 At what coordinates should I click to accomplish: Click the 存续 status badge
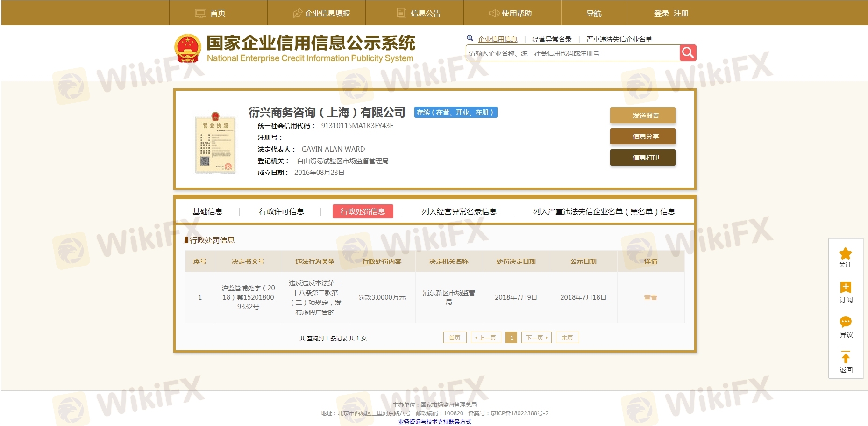tap(455, 112)
